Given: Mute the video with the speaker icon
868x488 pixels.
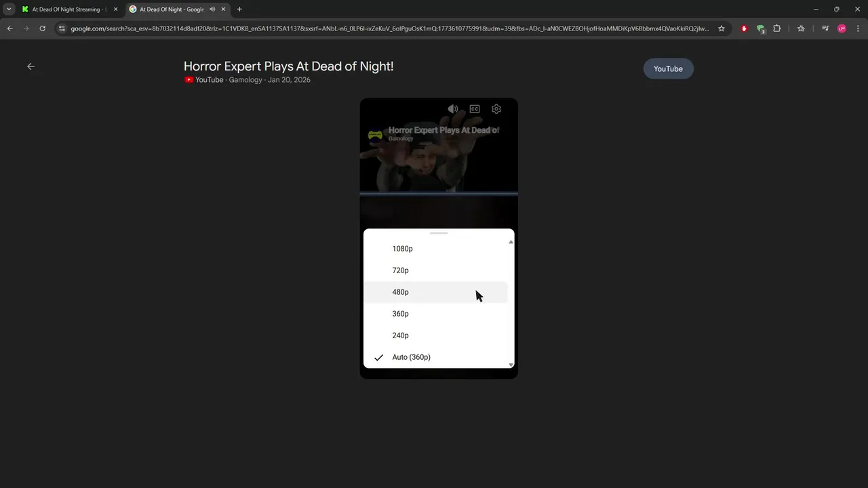Looking at the screenshot, I should coord(453,109).
